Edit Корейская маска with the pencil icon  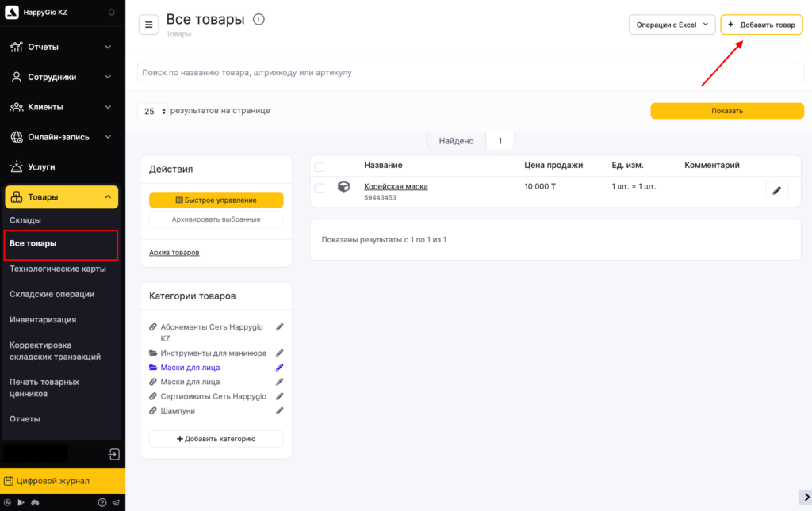click(x=776, y=190)
